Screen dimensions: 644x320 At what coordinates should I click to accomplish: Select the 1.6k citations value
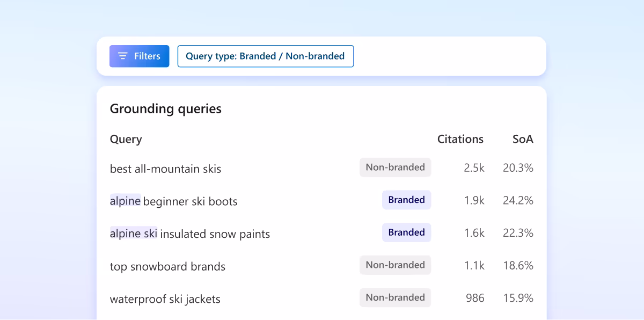[x=474, y=233]
